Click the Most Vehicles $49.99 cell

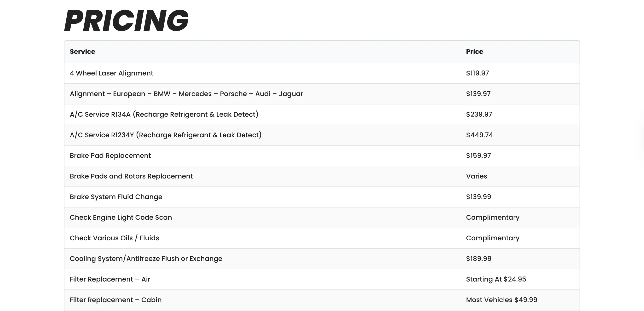(501, 300)
